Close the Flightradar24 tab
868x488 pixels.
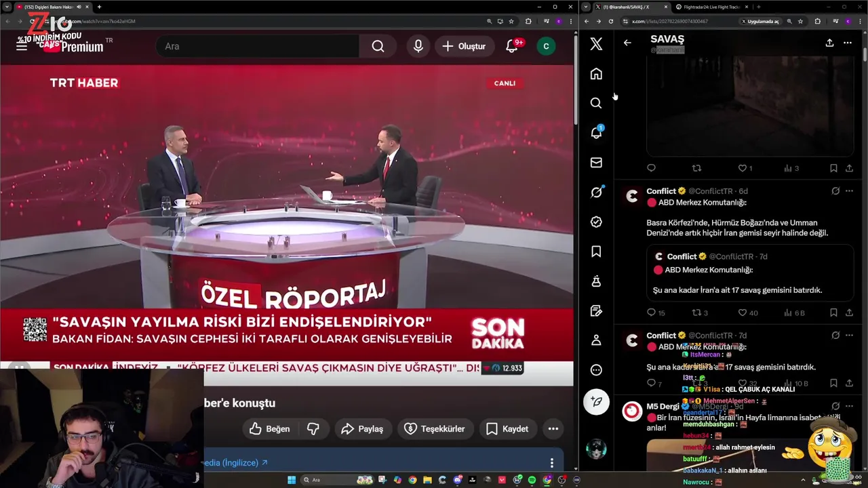coord(747,7)
